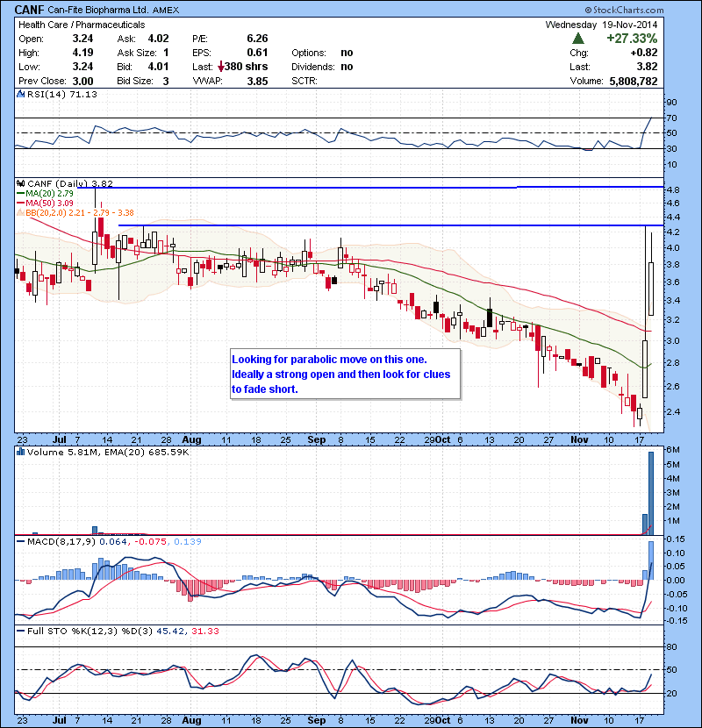Viewport: 702px width, 728px height.
Task: Click the Open price value 3.24
Action: pyautogui.click(x=82, y=39)
